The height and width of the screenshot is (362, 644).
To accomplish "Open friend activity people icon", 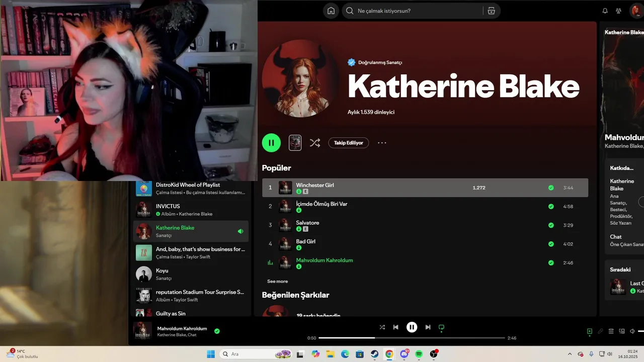I will (x=619, y=11).
